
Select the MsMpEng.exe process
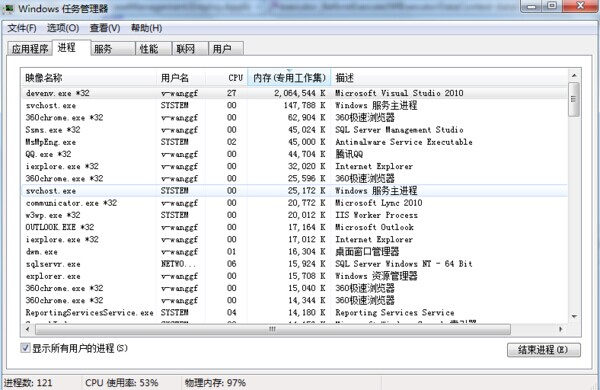pos(295,142)
